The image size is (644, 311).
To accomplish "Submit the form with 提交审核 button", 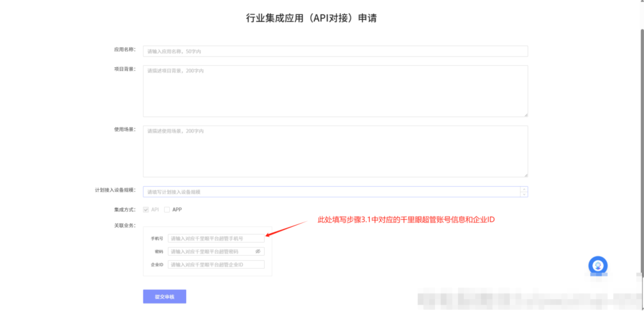I will pyautogui.click(x=164, y=297).
